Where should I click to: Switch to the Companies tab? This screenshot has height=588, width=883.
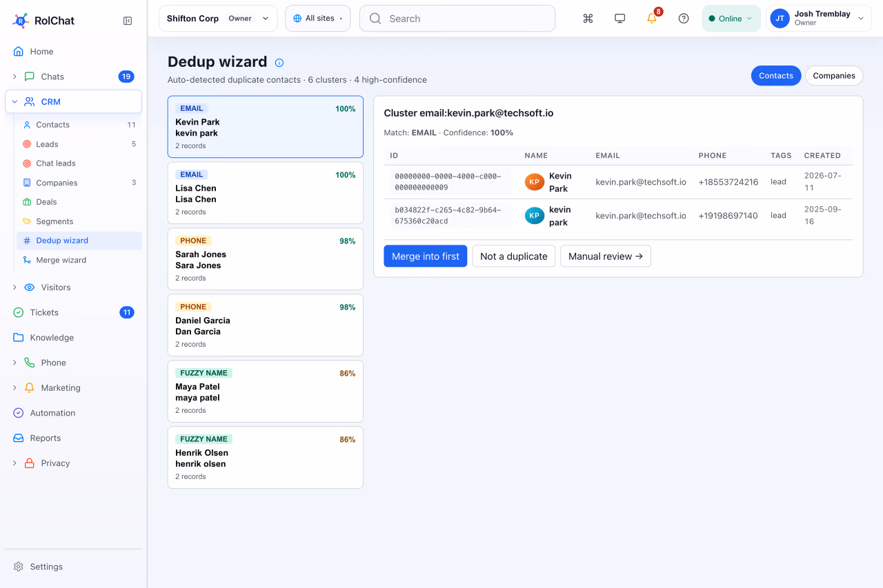(x=834, y=76)
